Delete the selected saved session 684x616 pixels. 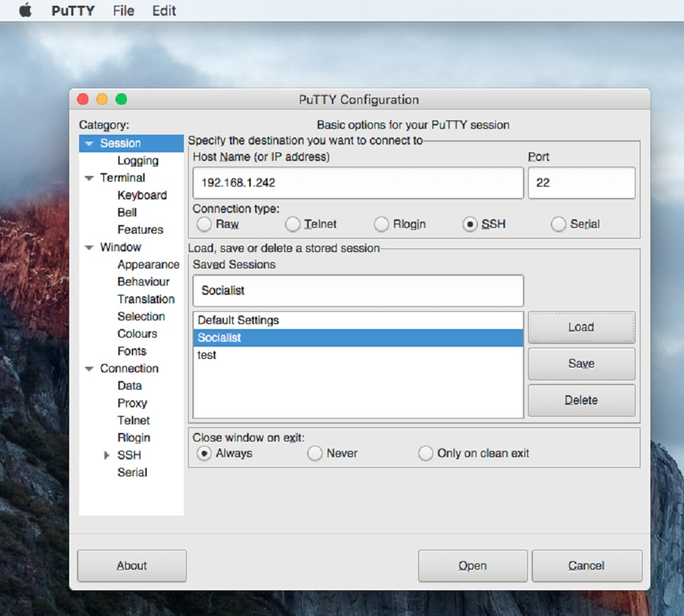(x=581, y=400)
